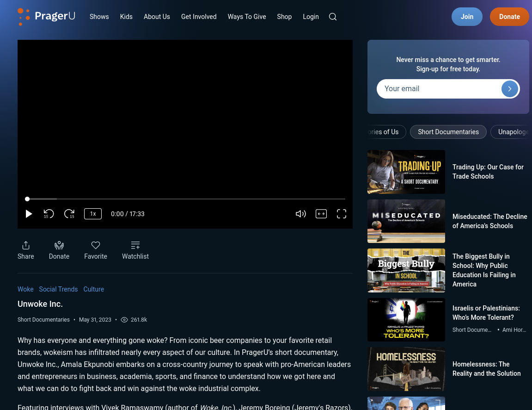The image size is (532, 410).
Task: Open the Shop menu item
Action: point(284,17)
